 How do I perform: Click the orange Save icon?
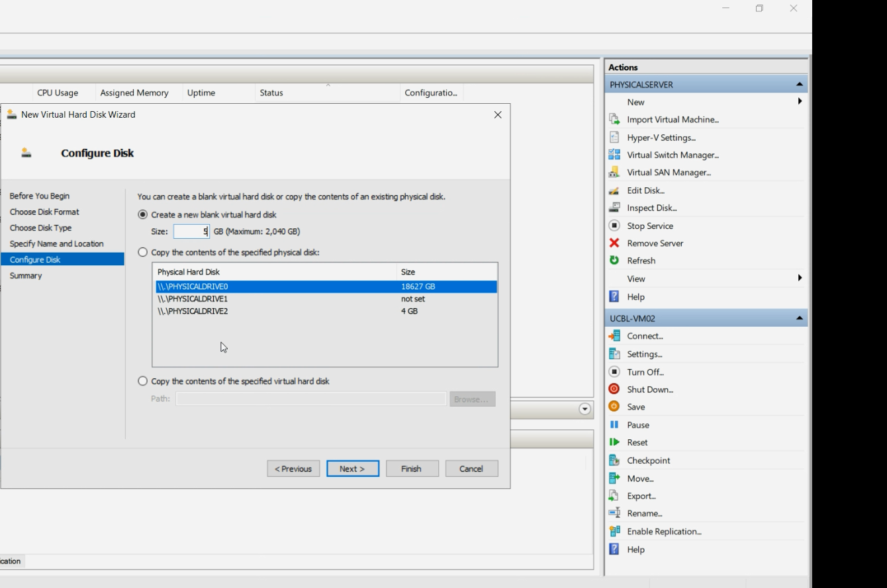pos(614,407)
